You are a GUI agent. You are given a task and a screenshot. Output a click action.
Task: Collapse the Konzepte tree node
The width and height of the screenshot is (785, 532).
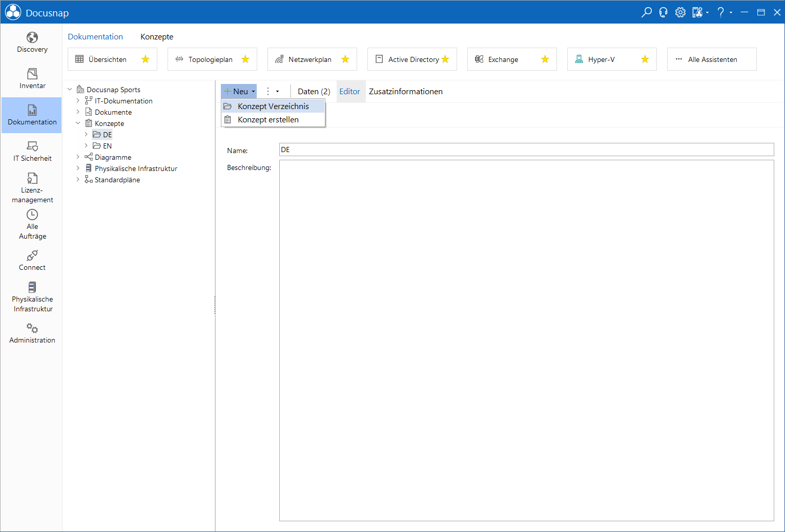78,123
